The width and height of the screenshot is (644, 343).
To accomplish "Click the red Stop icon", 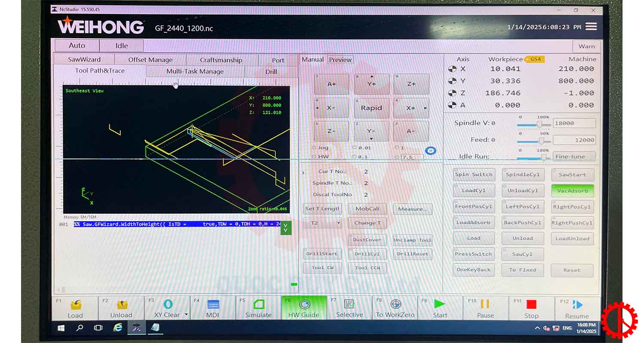I will (x=531, y=304).
